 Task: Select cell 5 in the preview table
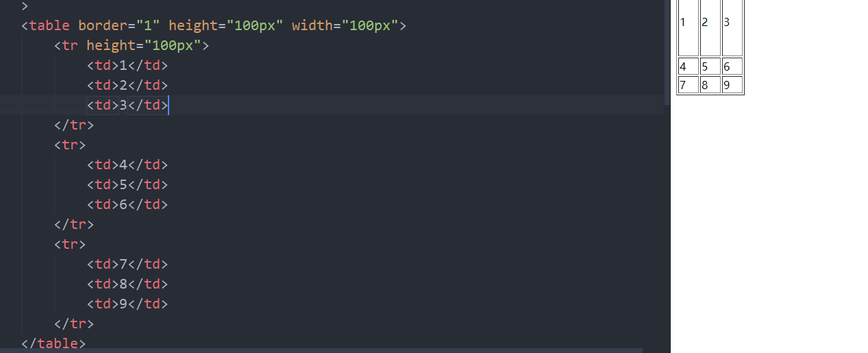point(710,66)
